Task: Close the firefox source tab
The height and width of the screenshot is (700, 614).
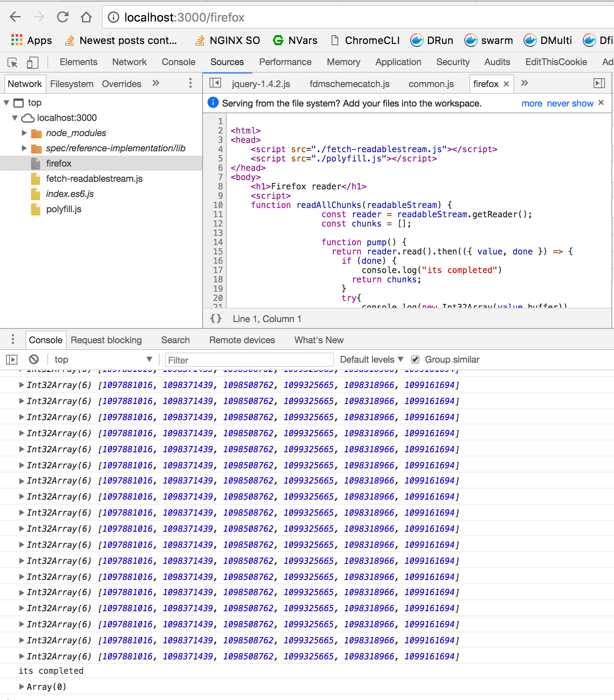Action: click(506, 84)
